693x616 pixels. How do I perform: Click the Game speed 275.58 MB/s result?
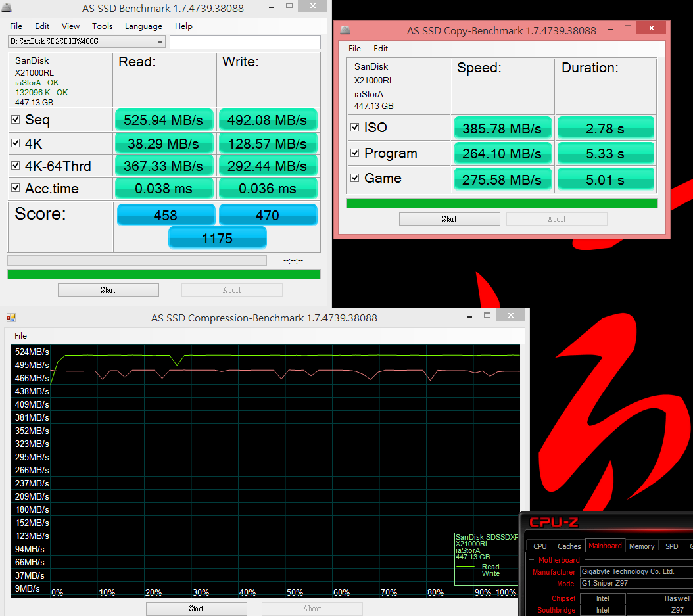click(x=502, y=179)
